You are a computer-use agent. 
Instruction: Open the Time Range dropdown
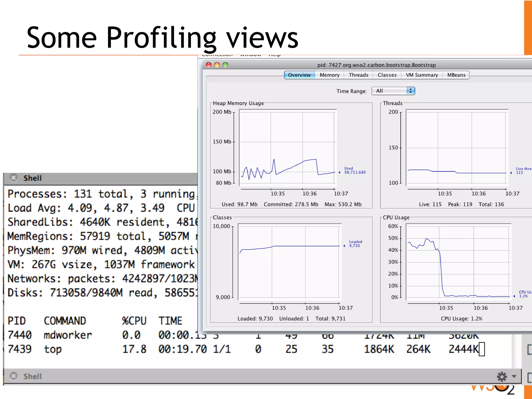[393, 91]
